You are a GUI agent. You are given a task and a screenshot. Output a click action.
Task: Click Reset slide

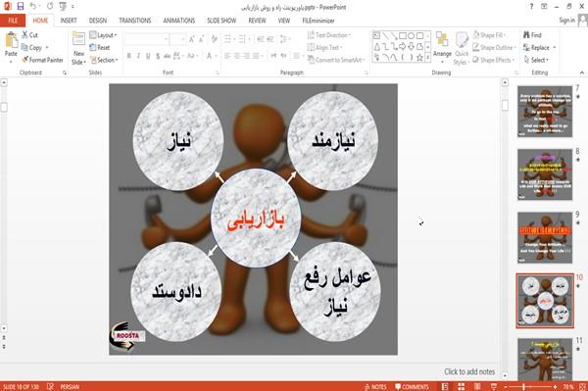tap(100, 47)
